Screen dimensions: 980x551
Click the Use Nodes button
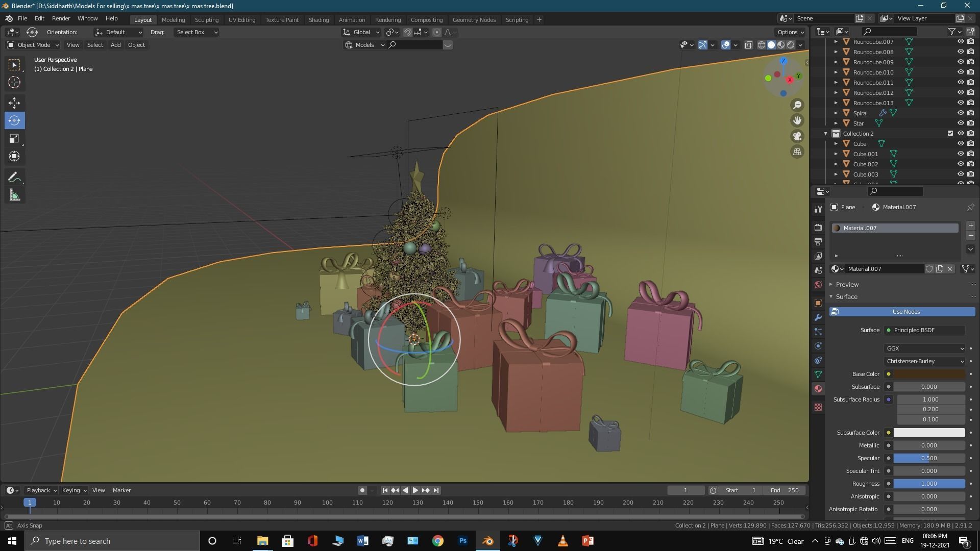click(x=902, y=312)
